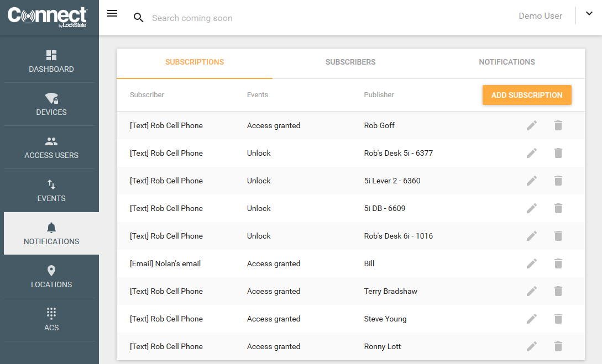Click the search magnifier icon
The width and height of the screenshot is (602, 364).
pos(139,18)
